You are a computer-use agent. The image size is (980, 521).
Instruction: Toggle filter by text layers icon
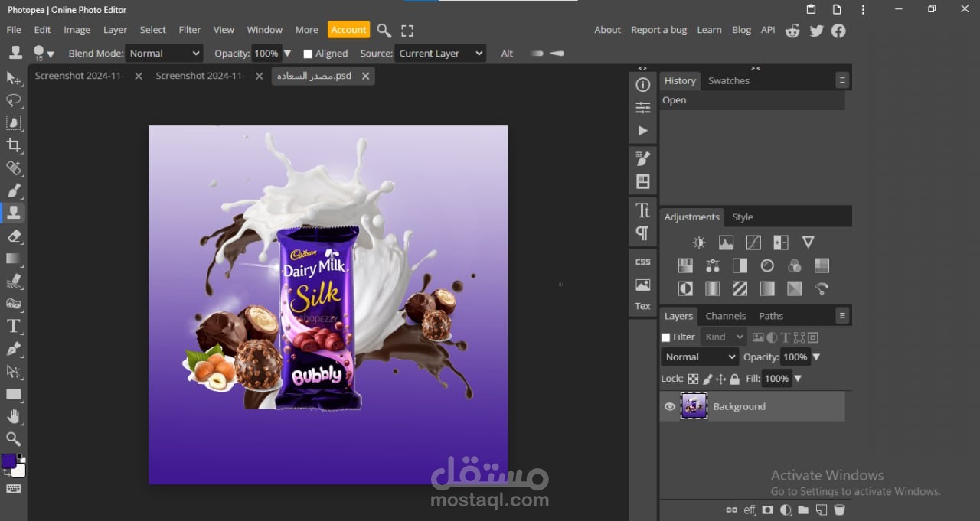click(786, 337)
